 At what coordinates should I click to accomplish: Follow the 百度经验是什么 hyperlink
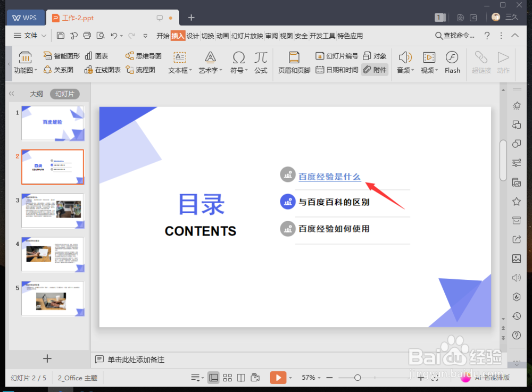(x=329, y=177)
